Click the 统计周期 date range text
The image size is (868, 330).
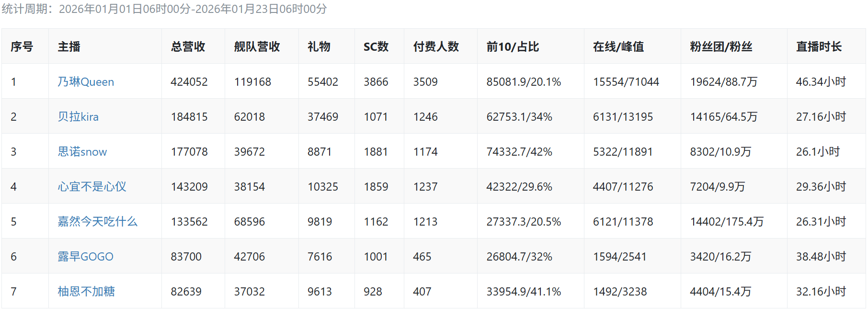(x=164, y=9)
